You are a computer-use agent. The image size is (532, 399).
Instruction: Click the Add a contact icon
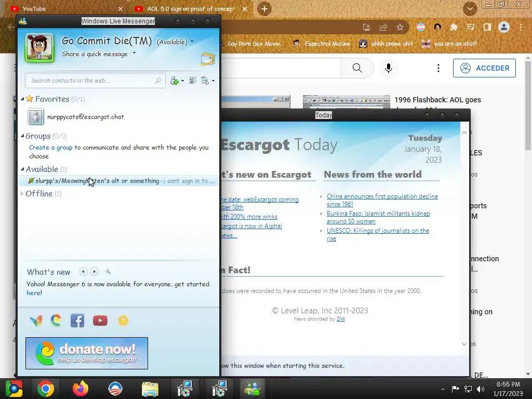point(175,81)
